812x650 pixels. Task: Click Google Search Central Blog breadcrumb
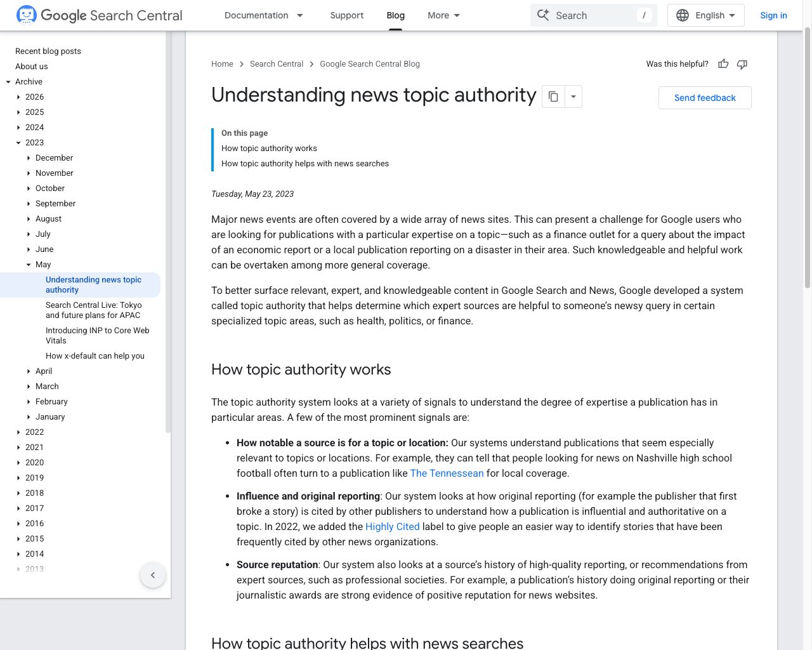(x=370, y=64)
